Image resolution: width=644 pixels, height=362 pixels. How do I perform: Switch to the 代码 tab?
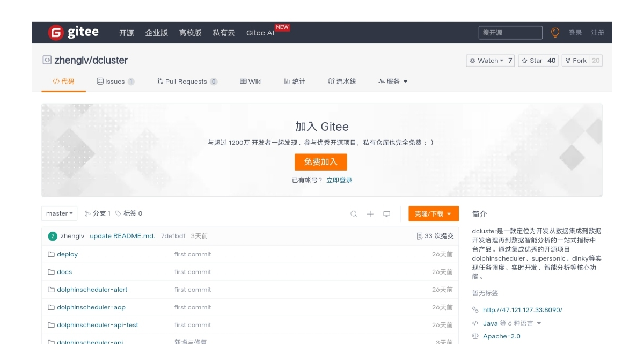click(x=63, y=82)
